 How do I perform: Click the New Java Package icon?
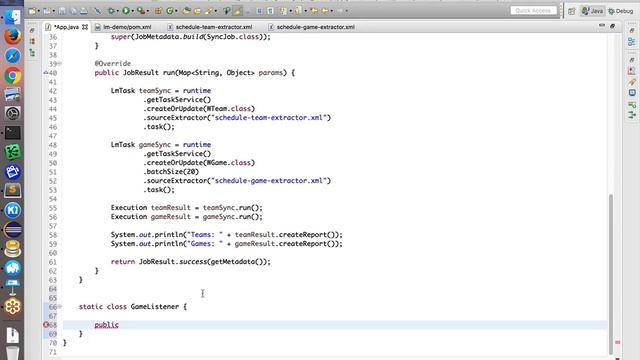pos(158,11)
